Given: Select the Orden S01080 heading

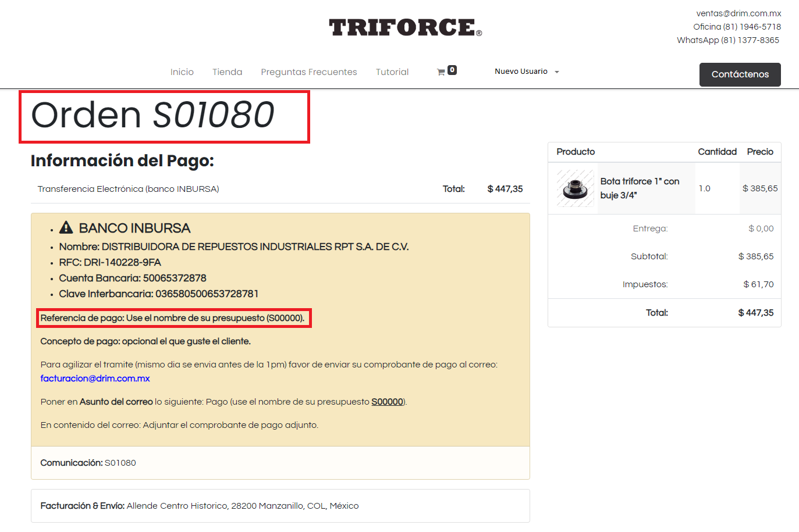Looking at the screenshot, I should 152,115.
